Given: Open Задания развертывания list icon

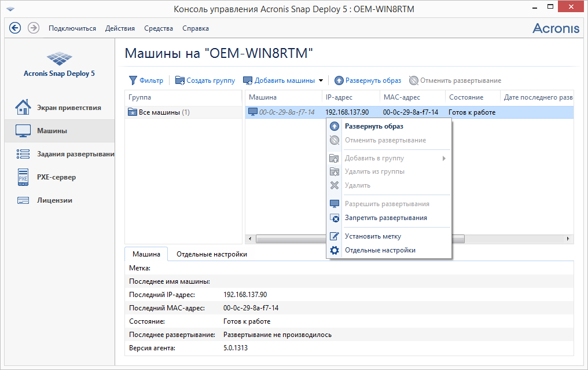Looking at the screenshot, I should [x=23, y=154].
